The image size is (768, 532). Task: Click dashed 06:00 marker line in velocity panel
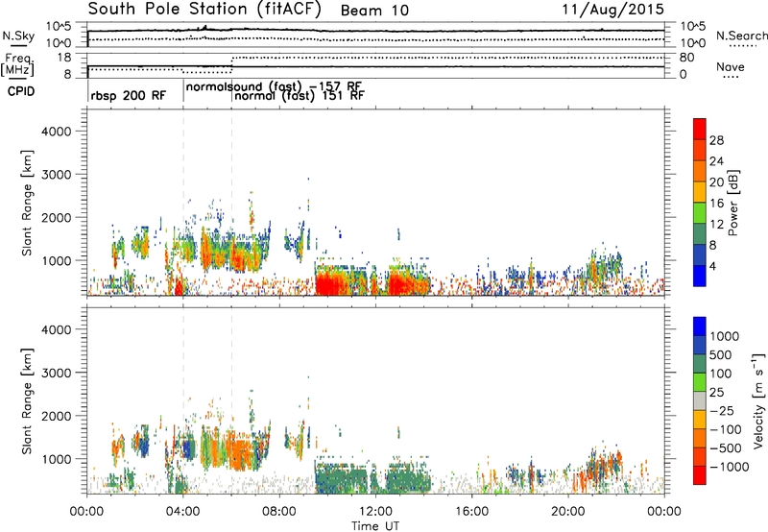click(231, 400)
